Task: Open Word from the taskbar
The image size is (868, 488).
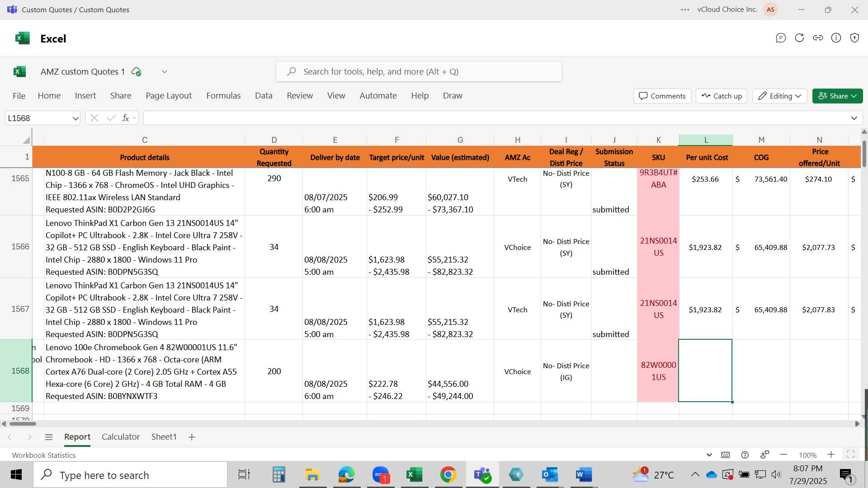Action: [x=584, y=475]
